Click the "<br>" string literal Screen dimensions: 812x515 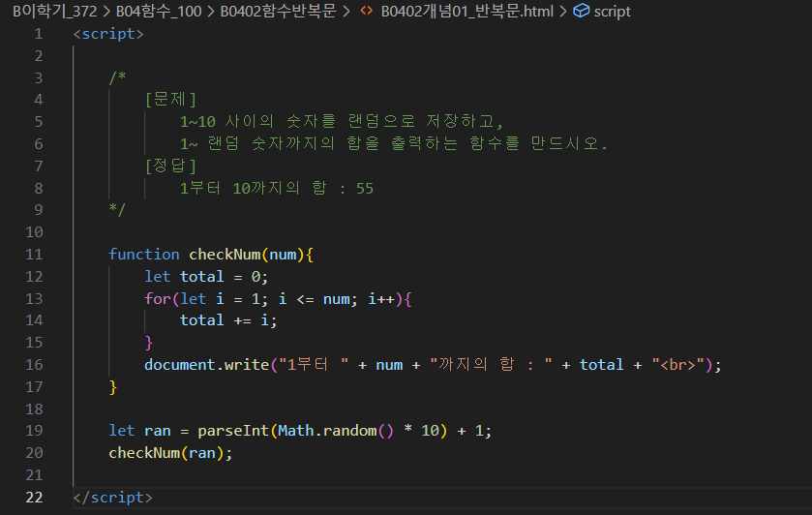point(677,365)
